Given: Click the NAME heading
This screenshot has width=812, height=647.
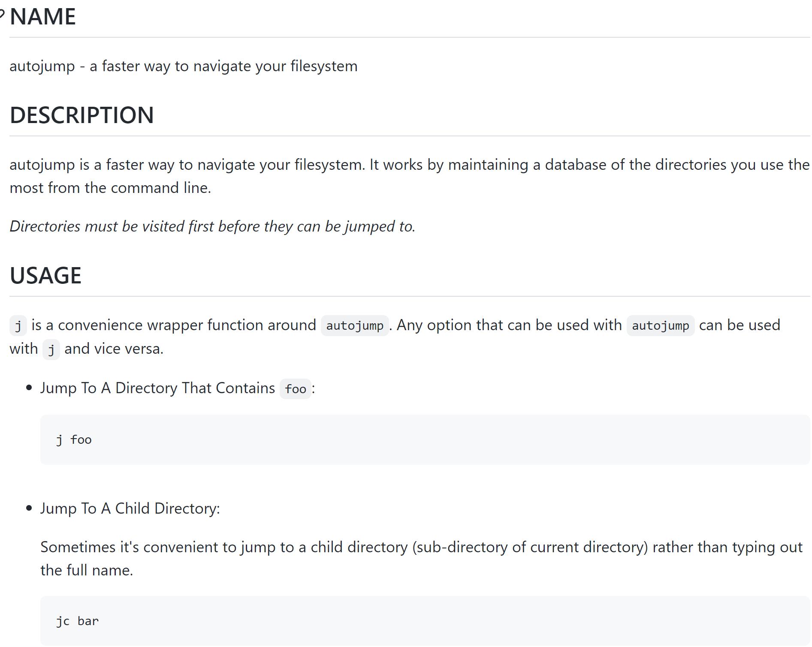Looking at the screenshot, I should point(43,17).
